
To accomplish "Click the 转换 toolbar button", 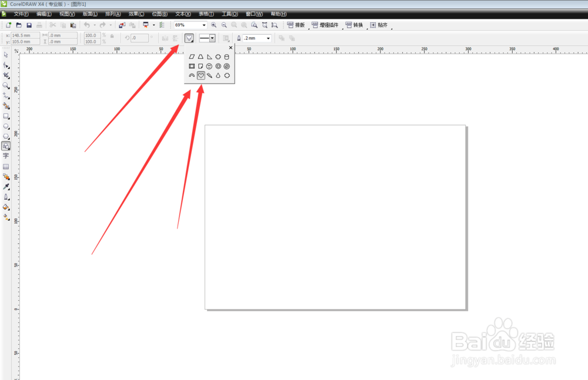I will click(x=355, y=25).
